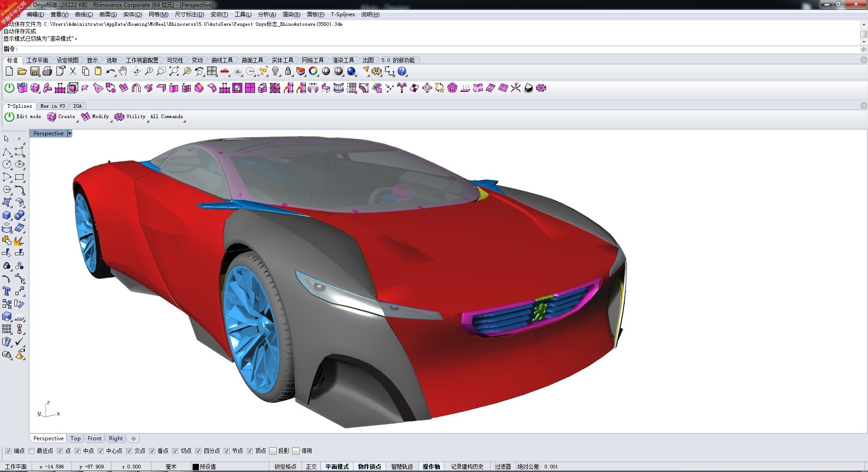
Task: Select the blue solid box tool
Action: pos(7,215)
